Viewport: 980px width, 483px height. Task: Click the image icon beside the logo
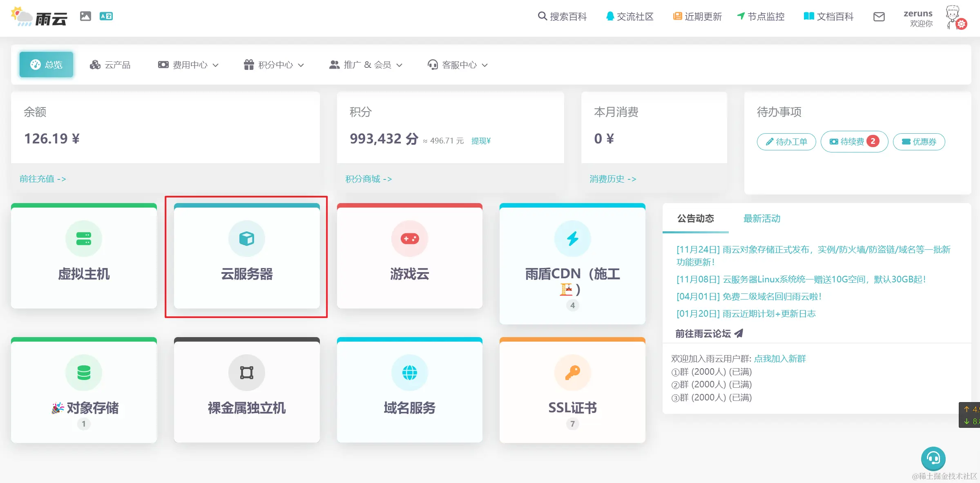[85, 16]
